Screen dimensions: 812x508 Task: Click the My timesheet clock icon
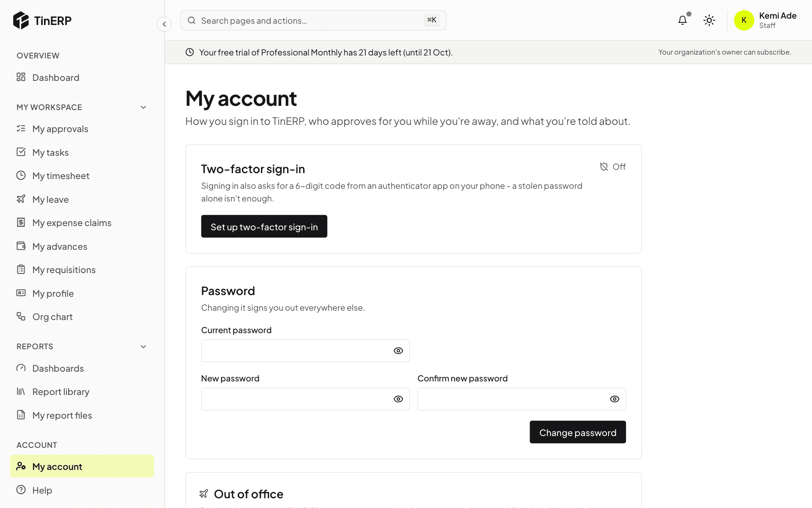tap(21, 175)
